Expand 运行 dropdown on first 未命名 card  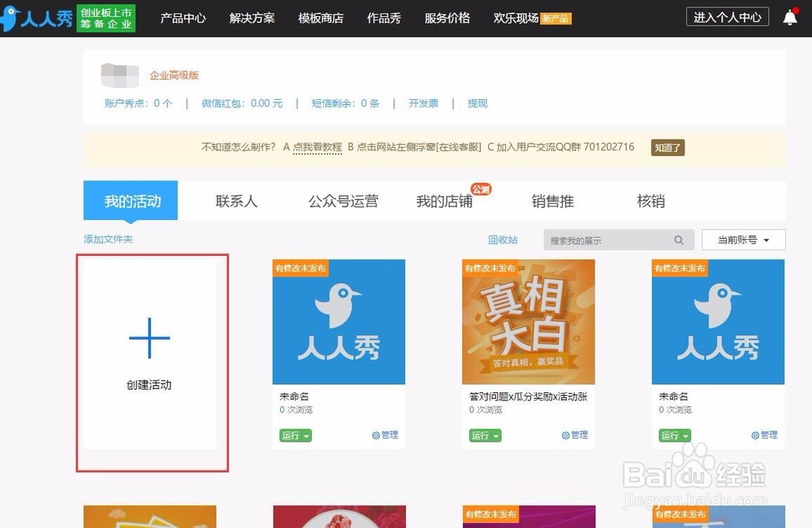(295, 435)
